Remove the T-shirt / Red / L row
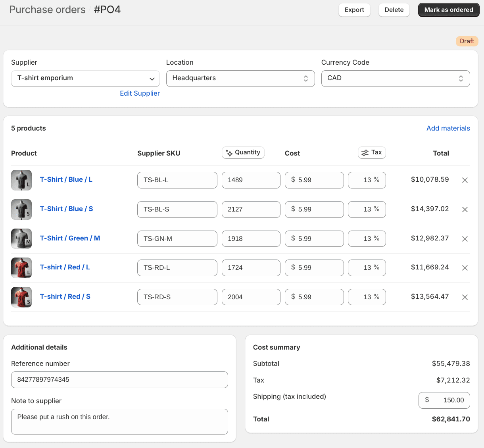The image size is (484, 448). pos(465,268)
